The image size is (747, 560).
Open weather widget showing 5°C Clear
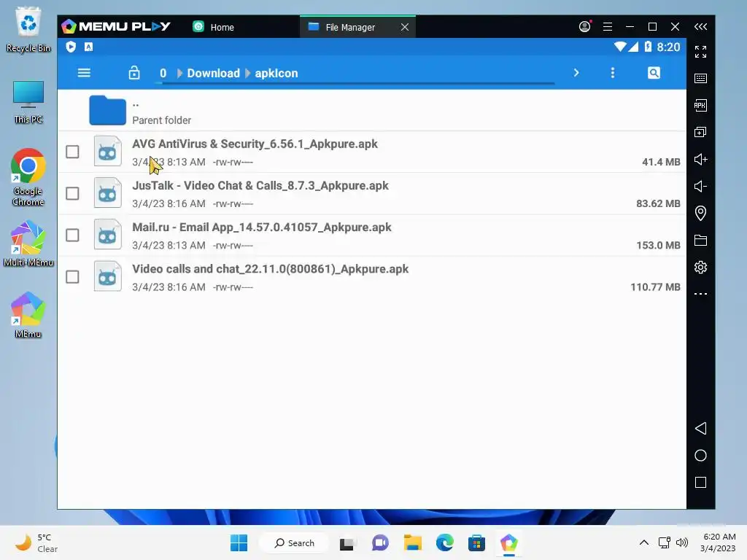click(x=36, y=542)
